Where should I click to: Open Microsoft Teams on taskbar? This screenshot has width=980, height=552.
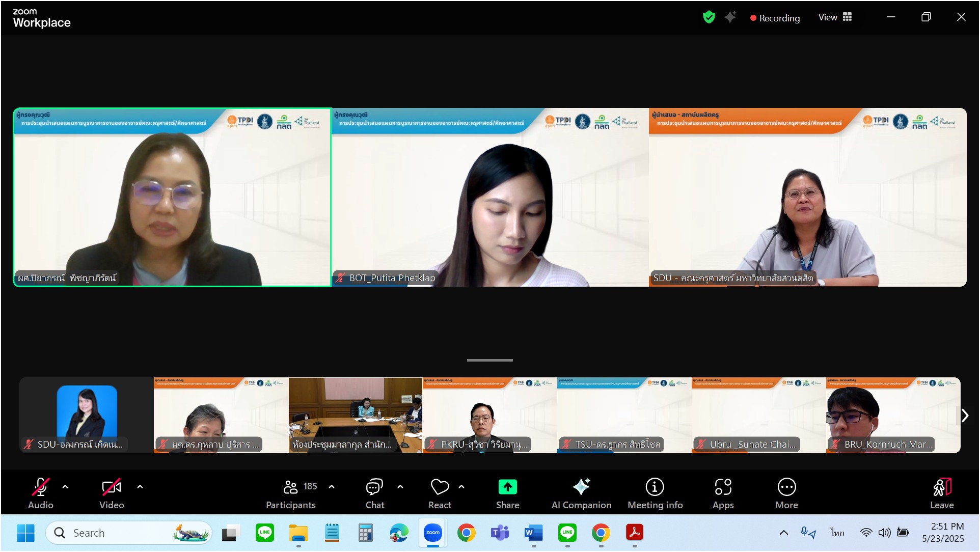point(500,533)
